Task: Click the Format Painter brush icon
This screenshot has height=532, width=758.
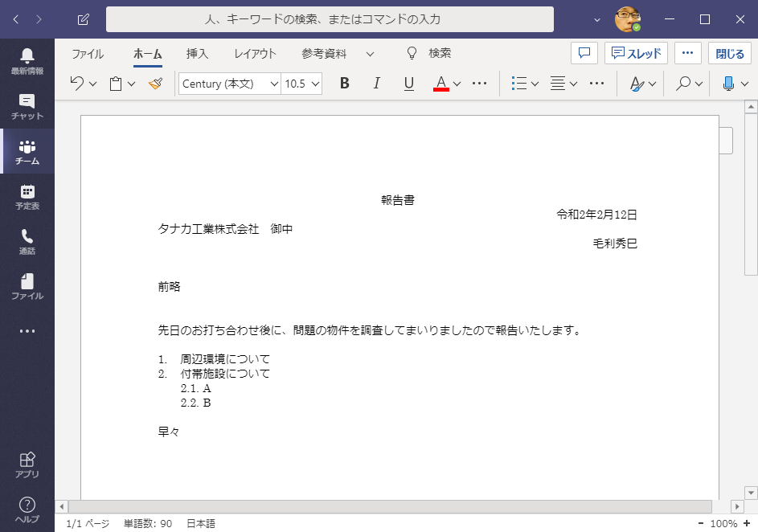Action: pyautogui.click(x=155, y=84)
